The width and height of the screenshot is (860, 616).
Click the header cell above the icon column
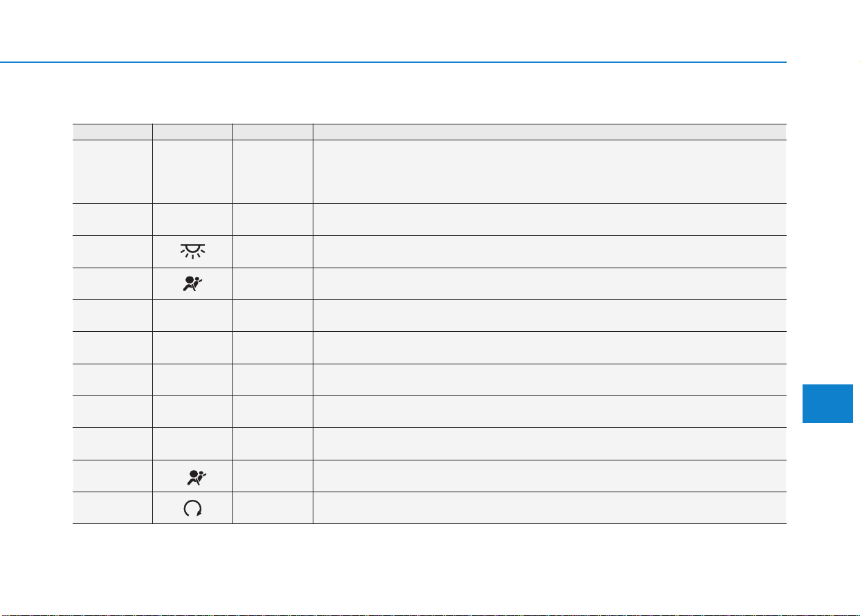pos(192,132)
